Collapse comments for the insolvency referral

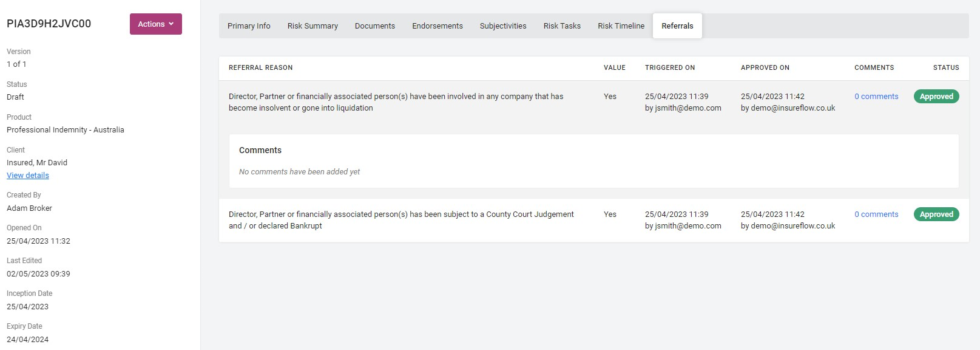876,97
